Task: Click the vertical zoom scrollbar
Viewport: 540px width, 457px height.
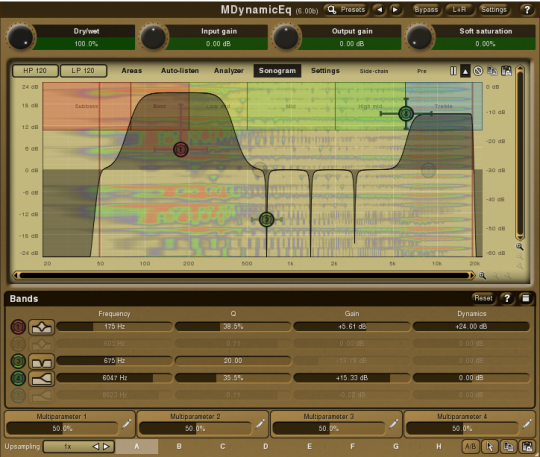Action: click(520, 152)
